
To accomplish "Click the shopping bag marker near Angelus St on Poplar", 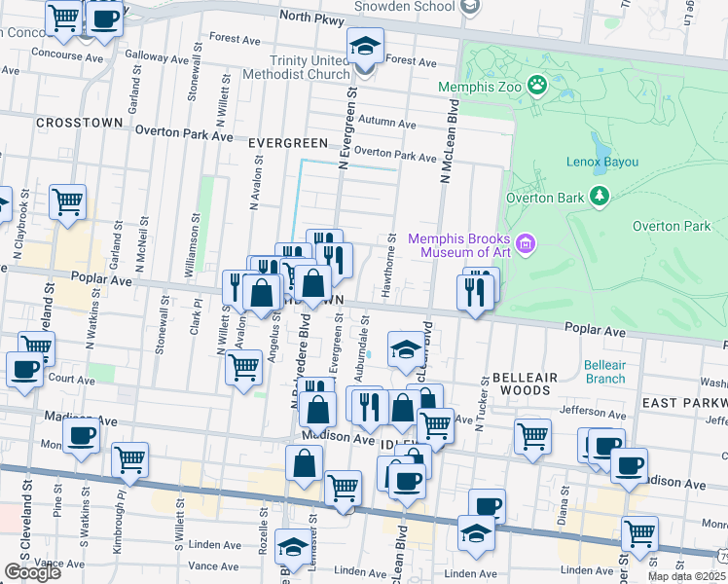I will pos(262,293).
